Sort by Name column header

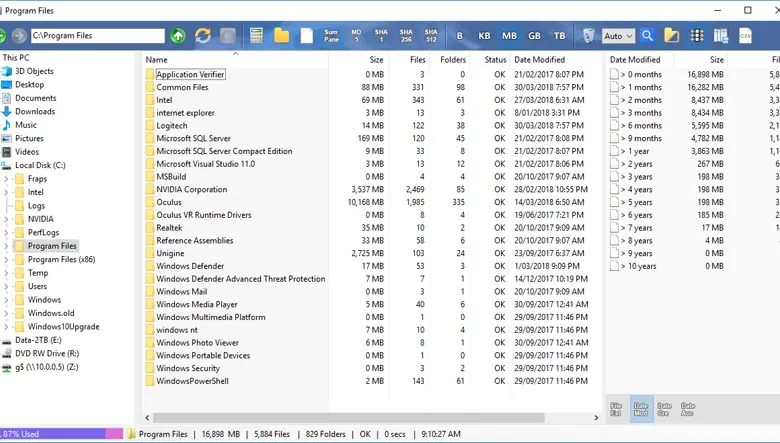(x=156, y=60)
